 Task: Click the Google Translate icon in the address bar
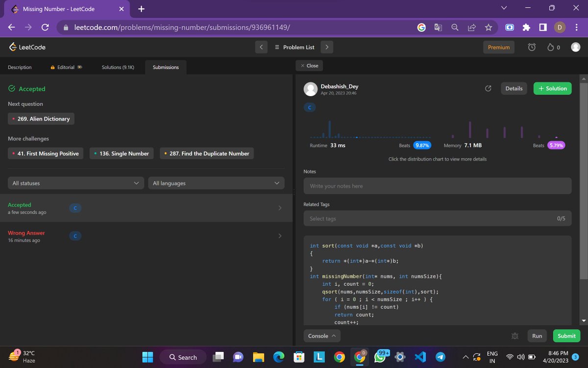pos(438,27)
